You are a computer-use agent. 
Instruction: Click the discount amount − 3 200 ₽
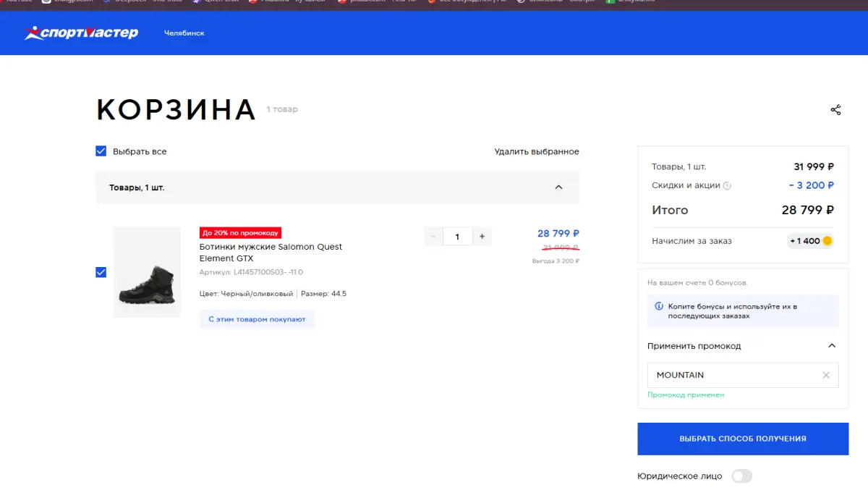[x=811, y=185]
